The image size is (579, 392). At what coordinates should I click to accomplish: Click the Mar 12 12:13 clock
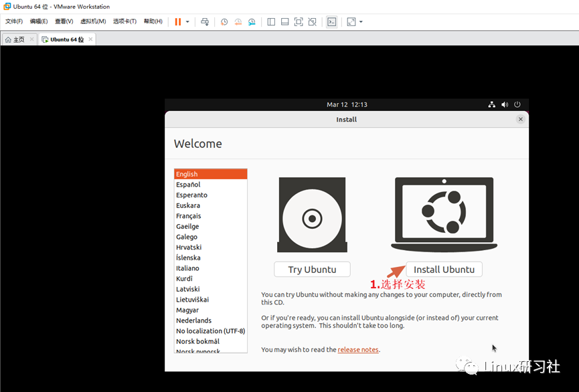point(347,104)
